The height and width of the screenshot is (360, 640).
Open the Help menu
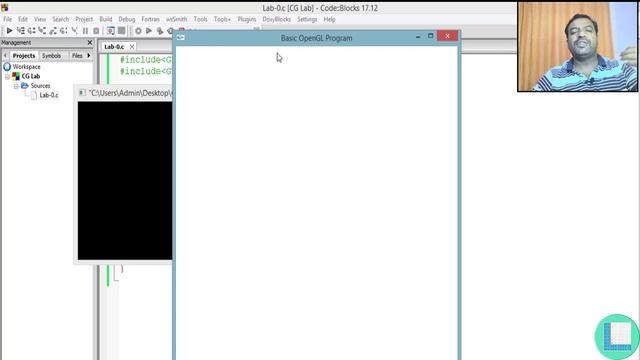coord(329,19)
